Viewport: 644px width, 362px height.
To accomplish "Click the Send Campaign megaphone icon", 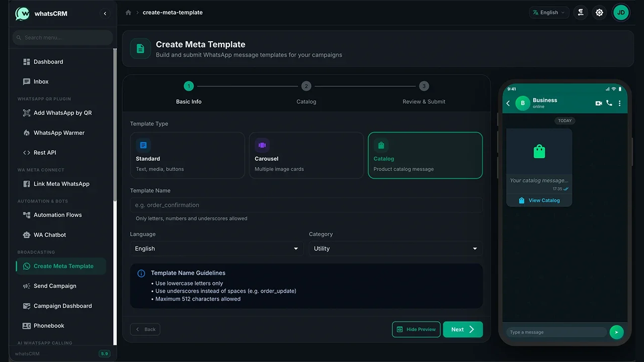I will click(27, 286).
